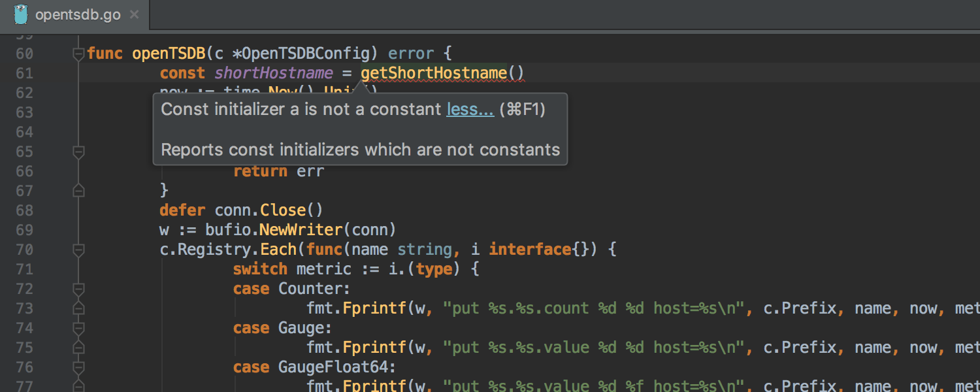980x392 pixels.
Task: Click the Go gopher file icon
Action: pos(21,14)
